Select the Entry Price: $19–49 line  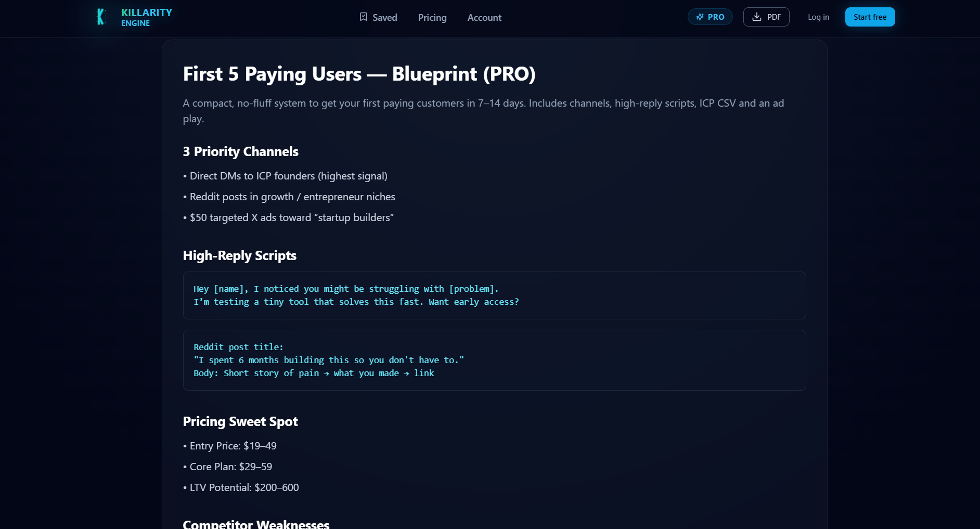[229, 446]
